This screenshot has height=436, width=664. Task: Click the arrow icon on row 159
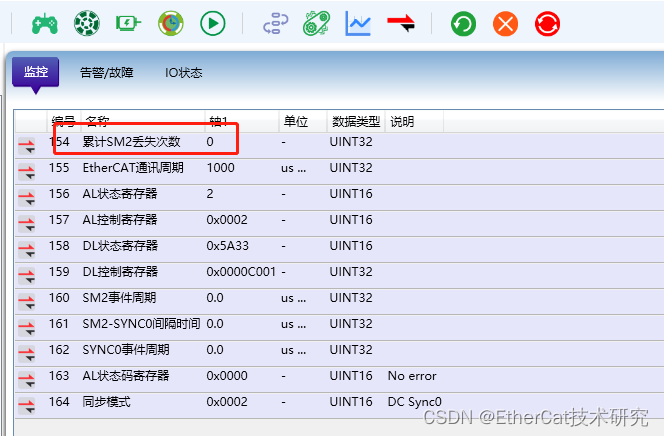(x=27, y=276)
